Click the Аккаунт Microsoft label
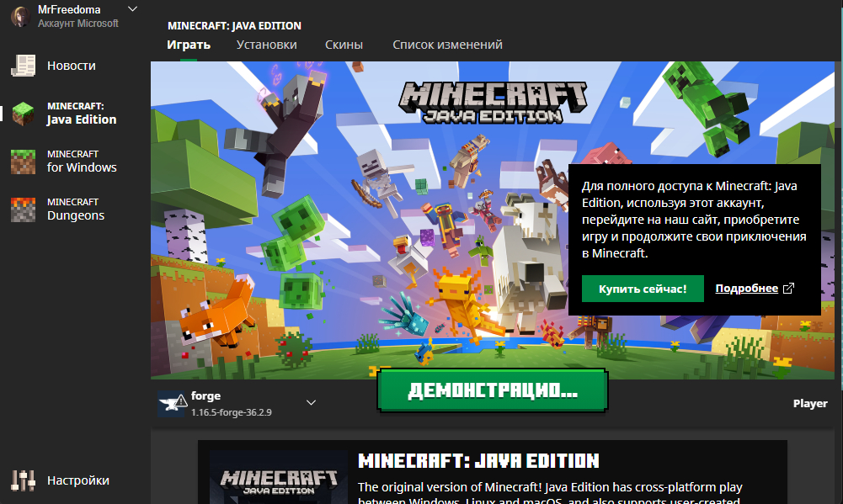This screenshot has height=504, width=843. (78, 24)
